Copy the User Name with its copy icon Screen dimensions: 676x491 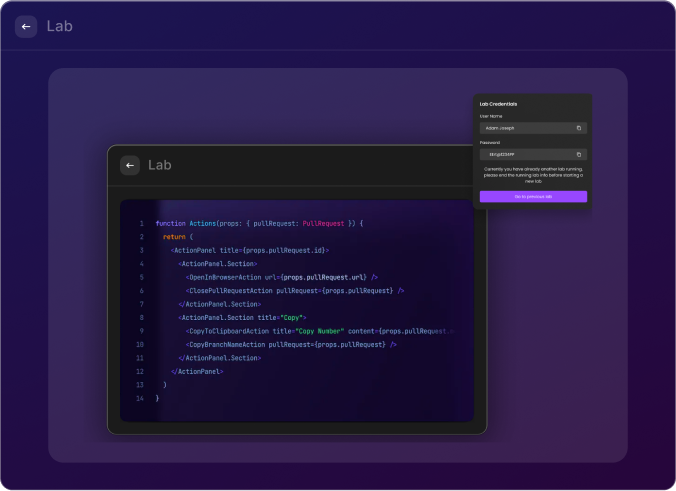(579, 128)
